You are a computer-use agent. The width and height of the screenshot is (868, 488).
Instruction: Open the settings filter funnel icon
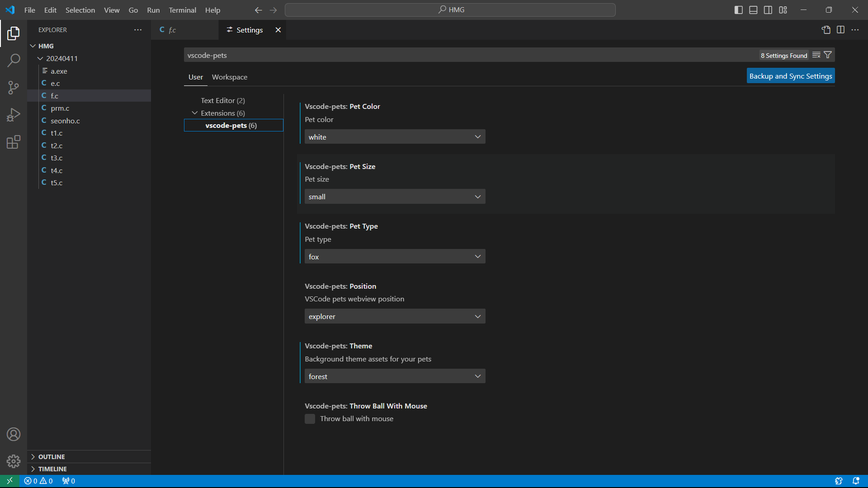[828, 55]
